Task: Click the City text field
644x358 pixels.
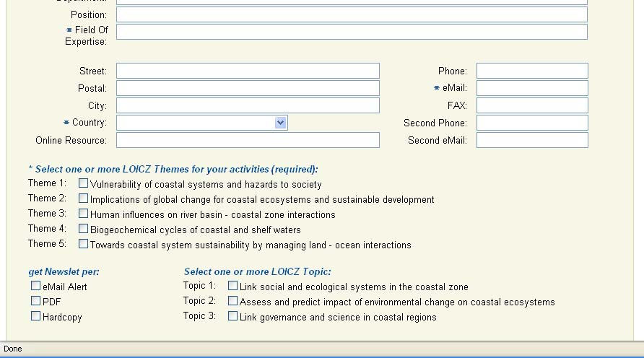Action: [248, 105]
